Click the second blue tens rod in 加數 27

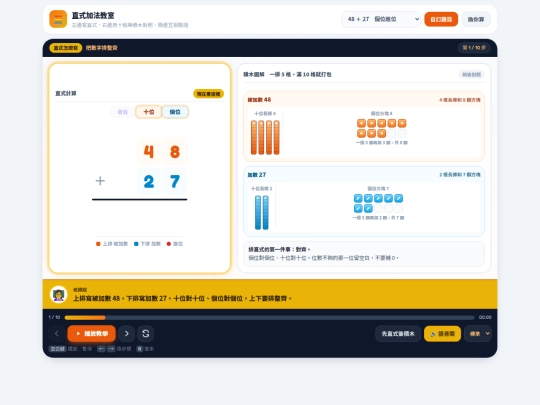[266, 212]
